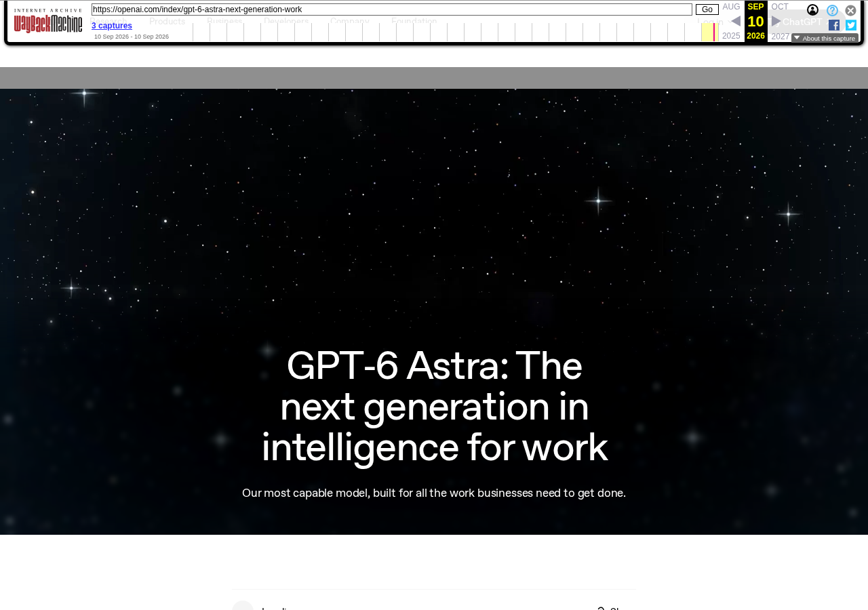
Task: Close the Wayback toolbar with X icon
Action: pos(850,10)
